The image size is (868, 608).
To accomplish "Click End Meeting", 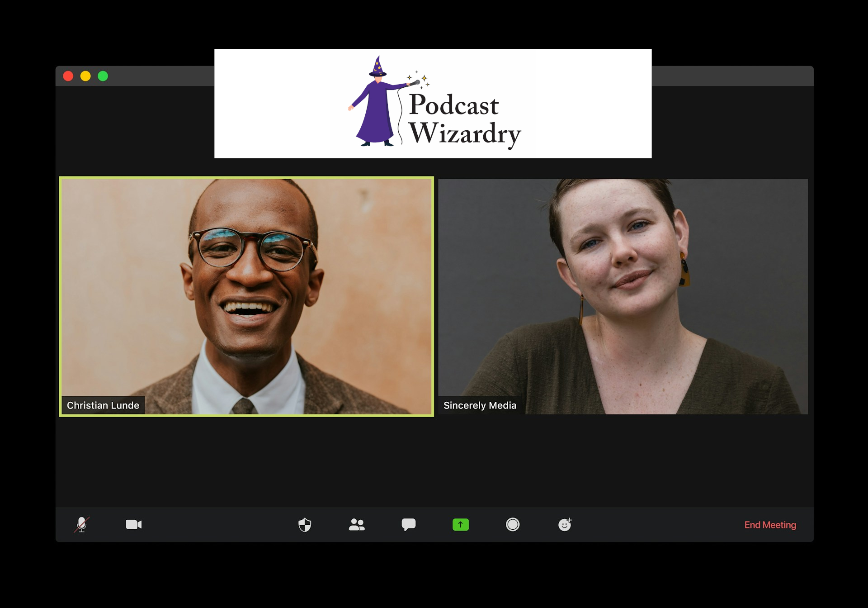I will pyautogui.click(x=770, y=525).
